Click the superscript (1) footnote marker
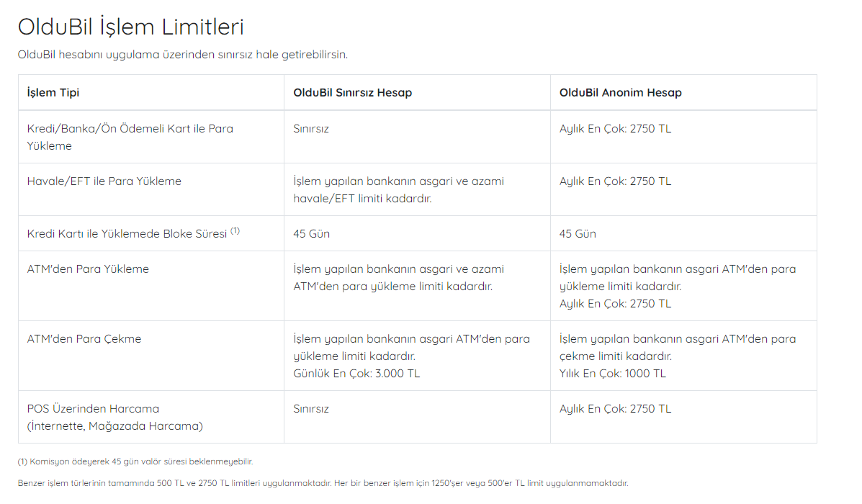Viewport: 862px width, 504px height. point(235,231)
